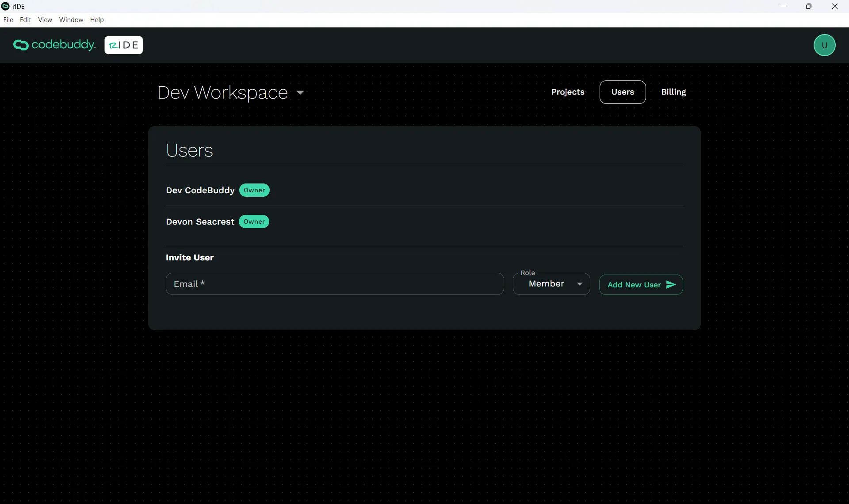Open the Role Member dropdown
Screen dimensions: 849x504
click(551, 284)
